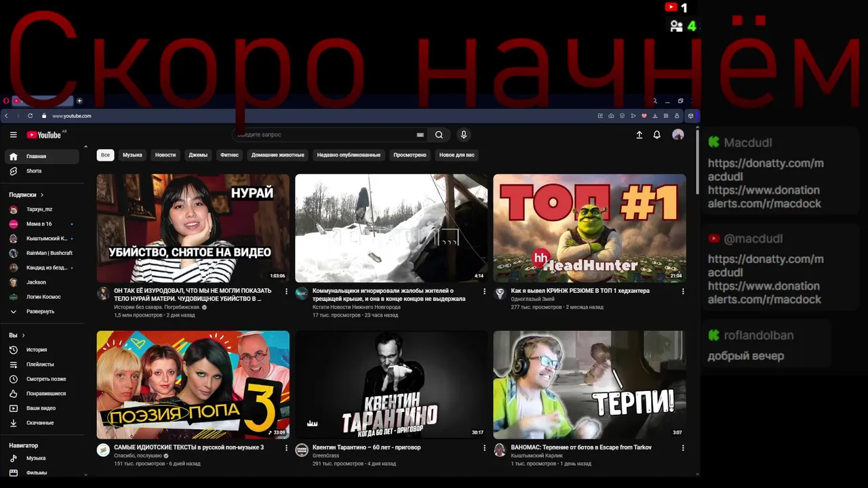This screenshot has width=868, height=488.
Task: Open История in sidebar
Action: [x=42, y=350]
